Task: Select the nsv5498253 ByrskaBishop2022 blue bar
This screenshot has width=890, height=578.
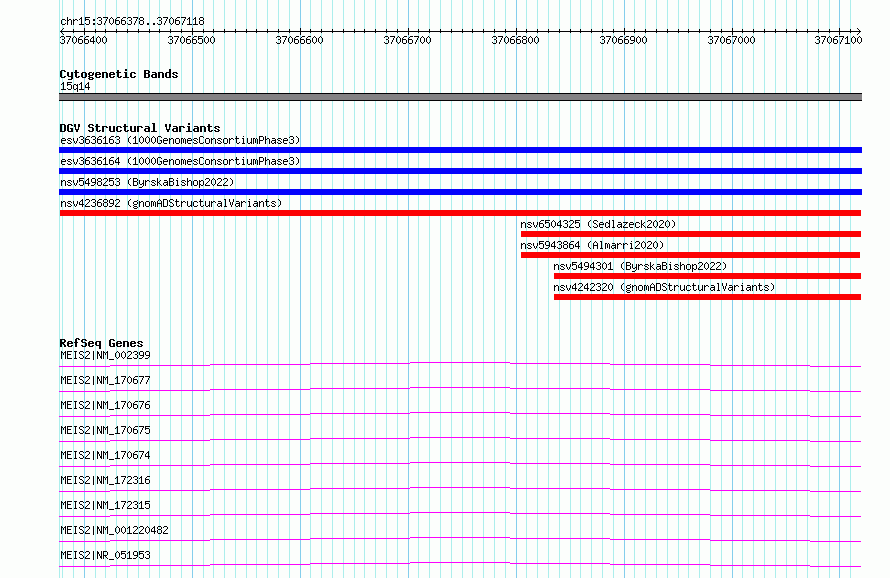Action: pyautogui.click(x=460, y=192)
